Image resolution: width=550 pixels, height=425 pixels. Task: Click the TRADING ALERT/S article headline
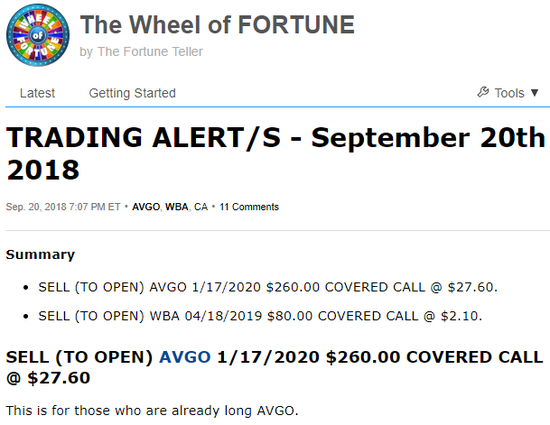pyautogui.click(x=276, y=153)
